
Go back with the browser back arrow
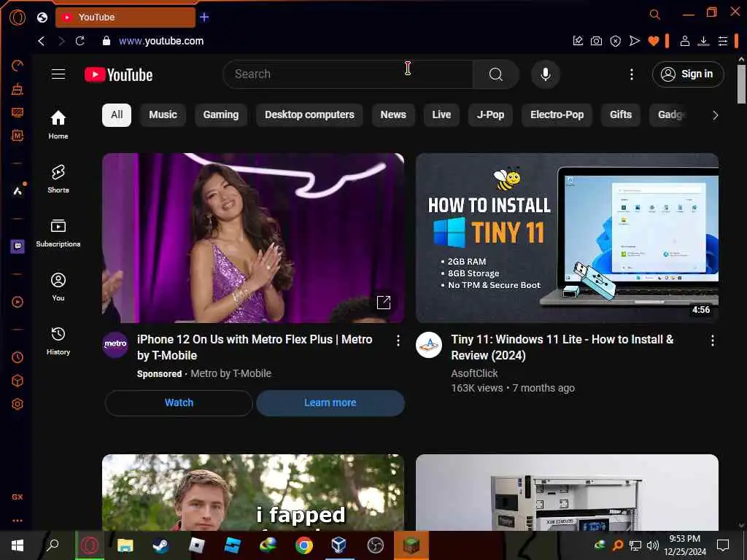42,41
